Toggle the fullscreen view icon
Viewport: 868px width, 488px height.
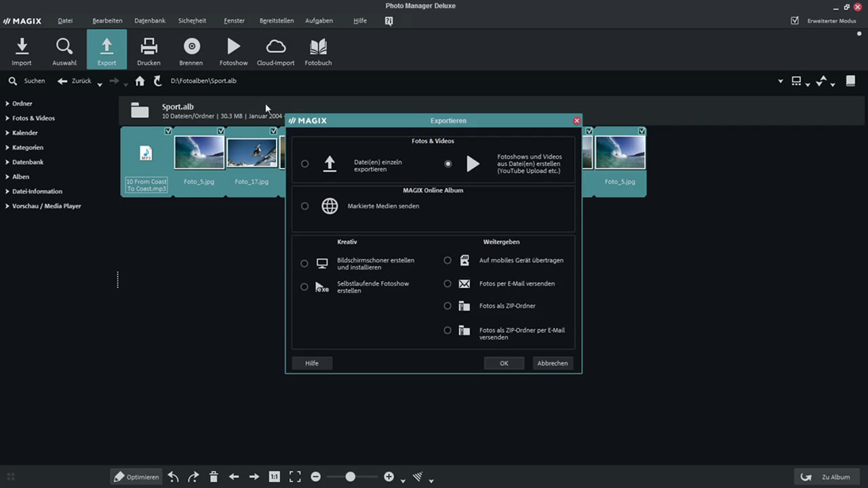click(295, 476)
